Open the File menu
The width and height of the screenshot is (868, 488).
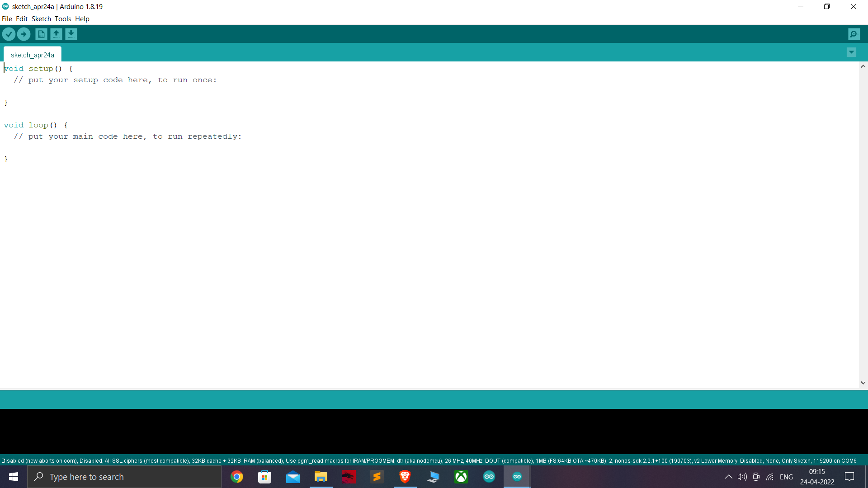click(7, 19)
